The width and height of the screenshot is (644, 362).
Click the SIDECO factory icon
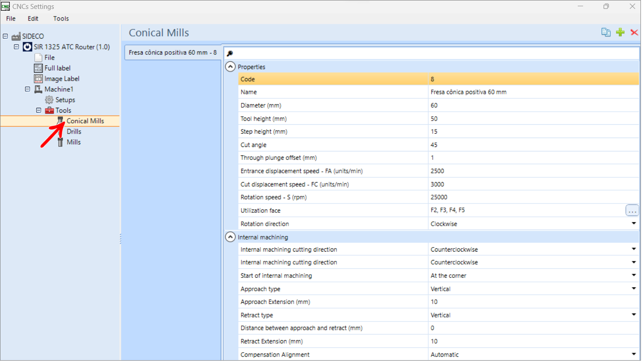(16, 36)
